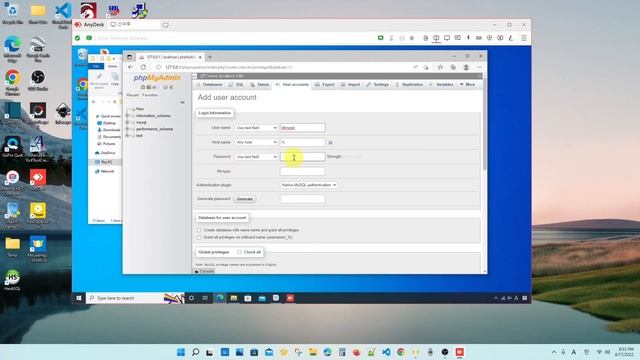Open HeidiSQL desktop shortcut

click(x=12, y=280)
